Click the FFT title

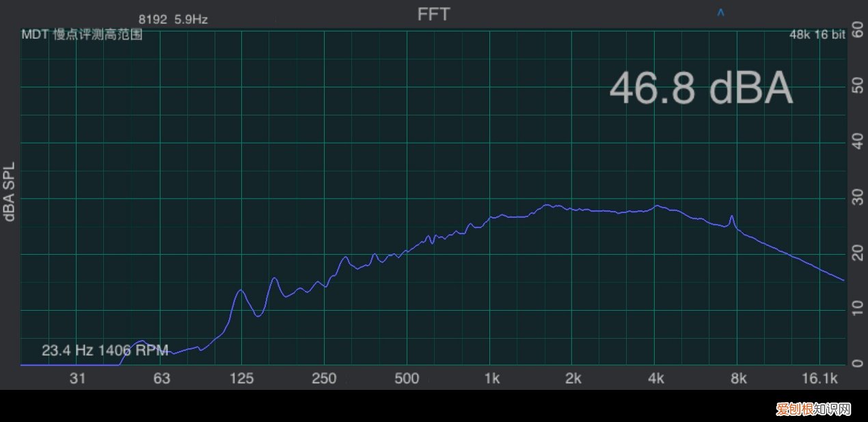pyautogui.click(x=434, y=14)
